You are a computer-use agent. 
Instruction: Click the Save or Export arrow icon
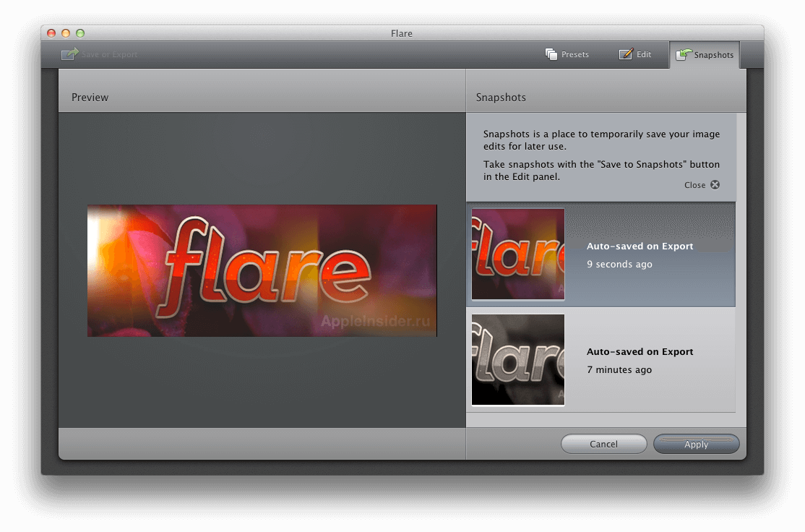coord(69,53)
